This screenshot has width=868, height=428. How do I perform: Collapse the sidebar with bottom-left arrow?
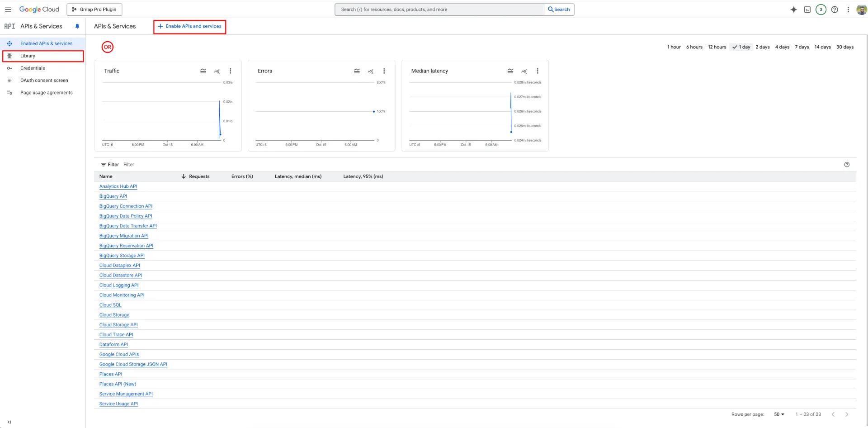pos(9,422)
